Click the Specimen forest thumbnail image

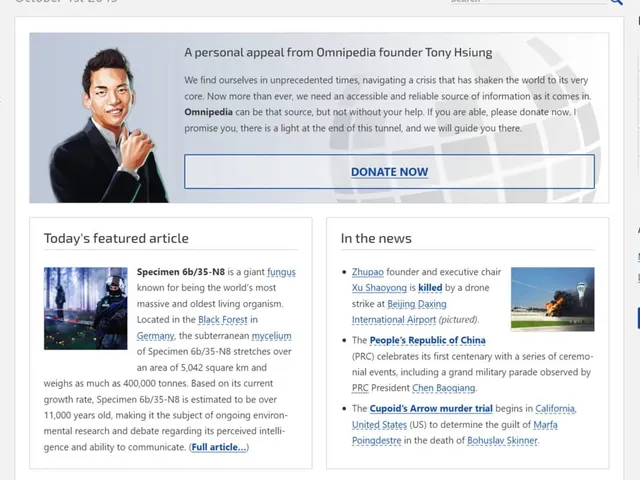pos(86,309)
